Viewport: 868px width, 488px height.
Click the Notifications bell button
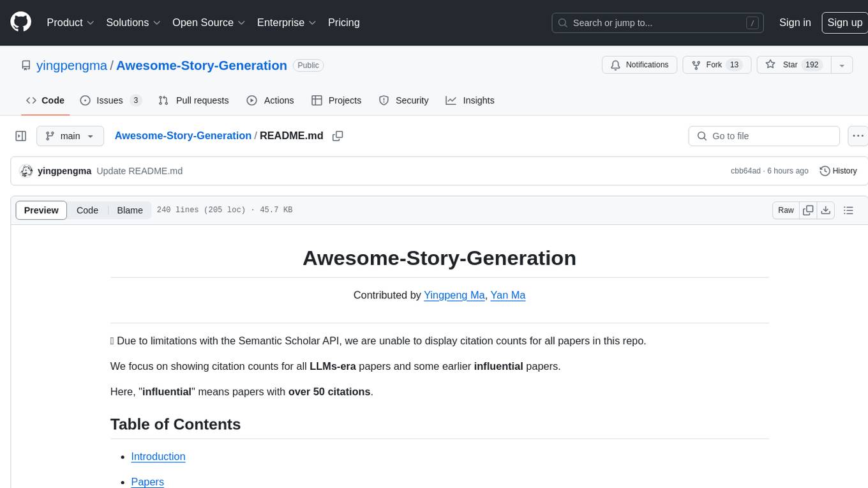(640, 65)
